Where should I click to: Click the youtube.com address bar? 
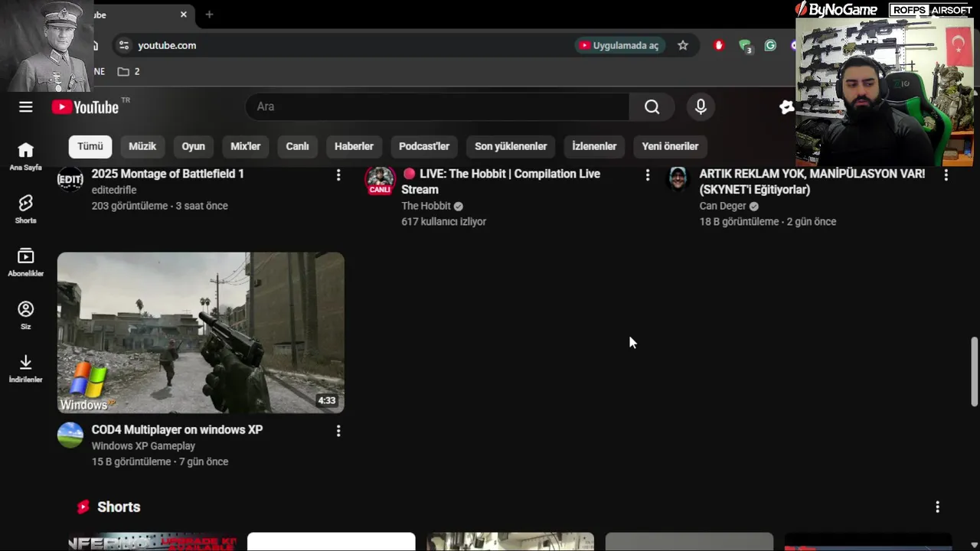coord(345,45)
